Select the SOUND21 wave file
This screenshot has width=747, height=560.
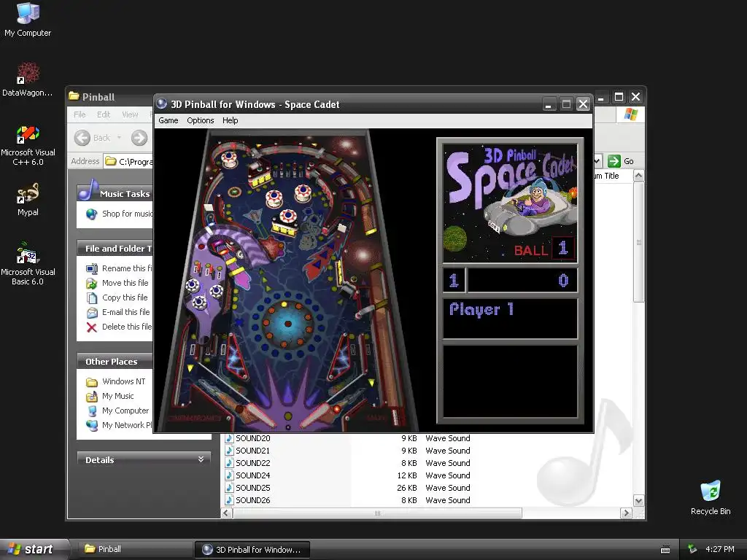pyautogui.click(x=253, y=451)
